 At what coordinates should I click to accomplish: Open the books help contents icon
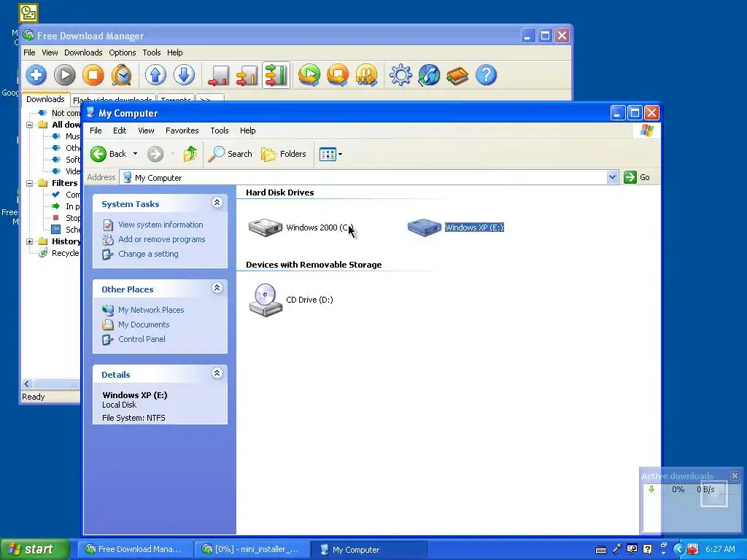tap(458, 75)
